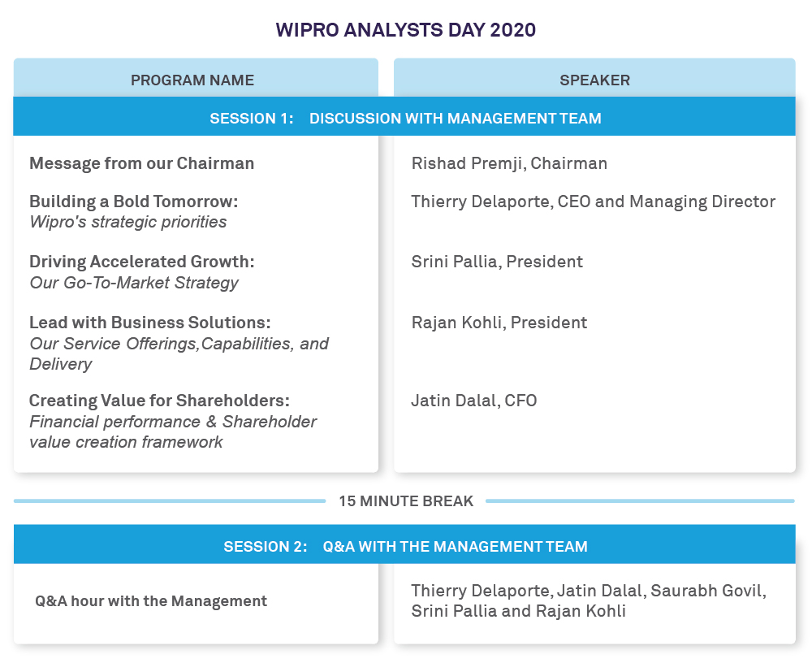Open Q&A hour with the Management
The width and height of the screenshot is (812, 663).
151,601
